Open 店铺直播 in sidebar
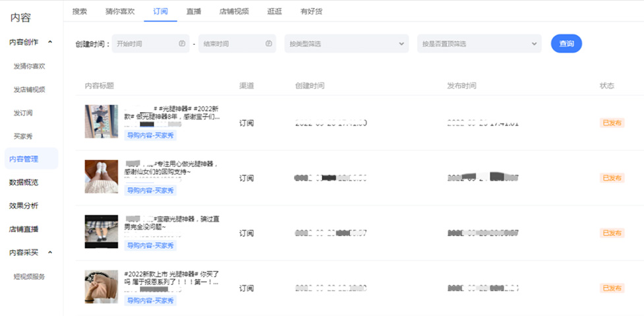Image resolution: width=644 pixels, height=316 pixels. [x=24, y=230]
